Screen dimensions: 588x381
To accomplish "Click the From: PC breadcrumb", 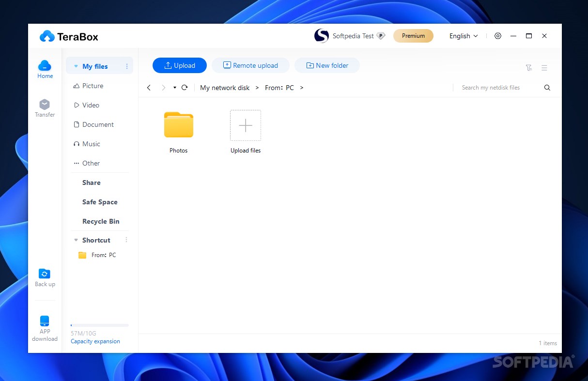I will [279, 88].
